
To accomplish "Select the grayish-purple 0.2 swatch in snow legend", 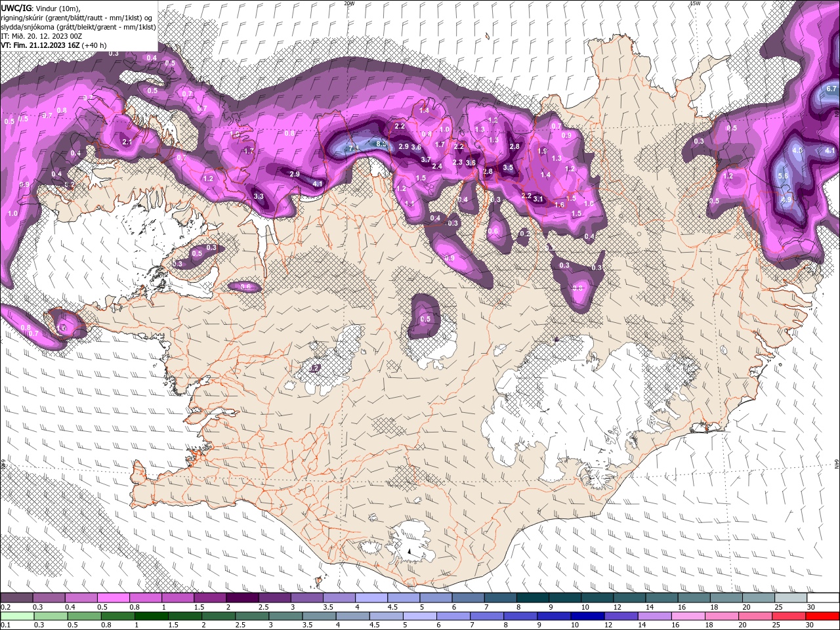I will [16, 598].
